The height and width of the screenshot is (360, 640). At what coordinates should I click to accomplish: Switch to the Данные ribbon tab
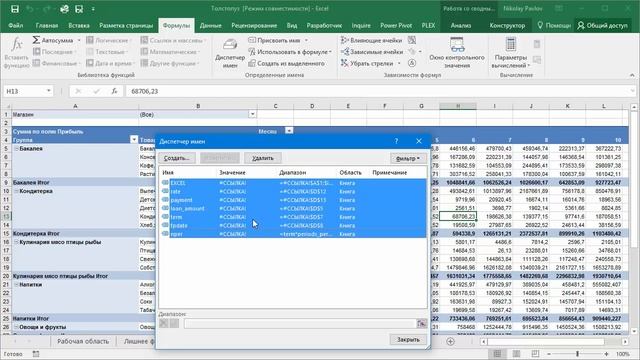click(x=211, y=25)
